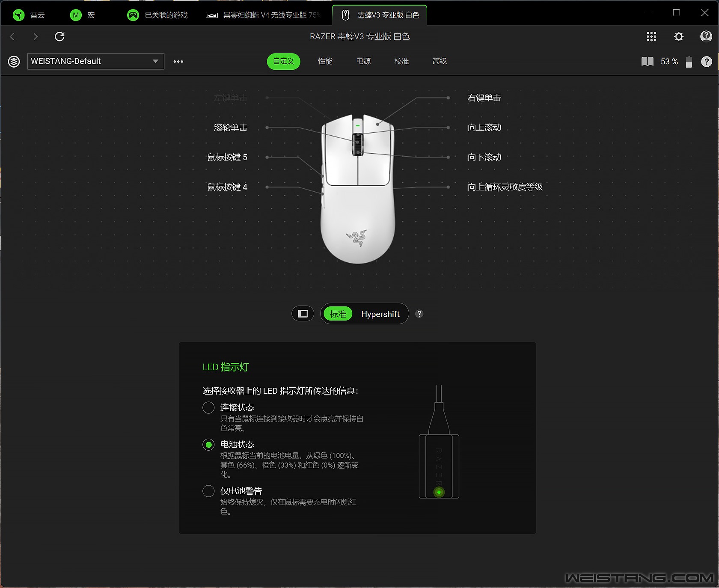Click the green Razer logo icon
This screenshot has width=719, height=588.
18,15
